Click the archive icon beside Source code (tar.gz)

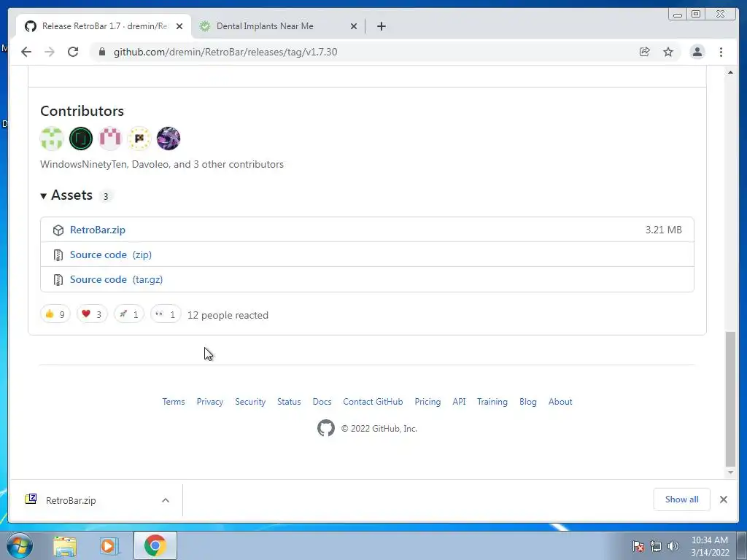pyautogui.click(x=58, y=280)
